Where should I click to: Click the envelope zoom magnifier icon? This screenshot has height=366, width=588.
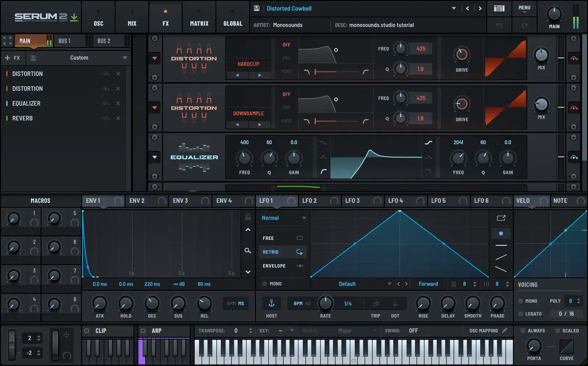coord(248,250)
